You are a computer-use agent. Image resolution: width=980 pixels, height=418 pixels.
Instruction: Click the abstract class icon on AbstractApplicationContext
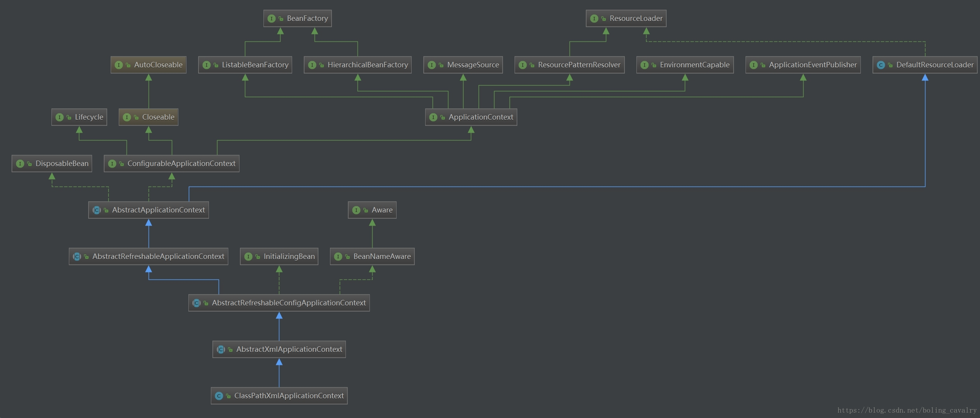tap(97, 210)
